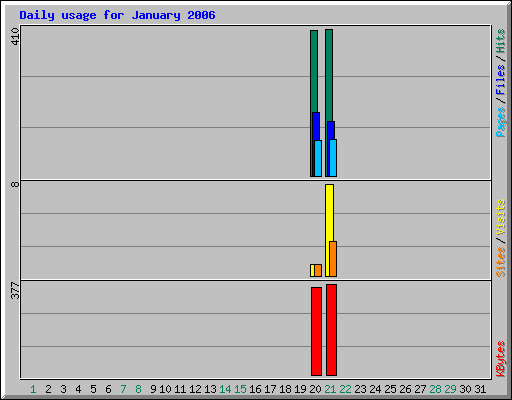This screenshot has width=512, height=400.
Task: Click day label '9' on the axis
Action: (153, 389)
